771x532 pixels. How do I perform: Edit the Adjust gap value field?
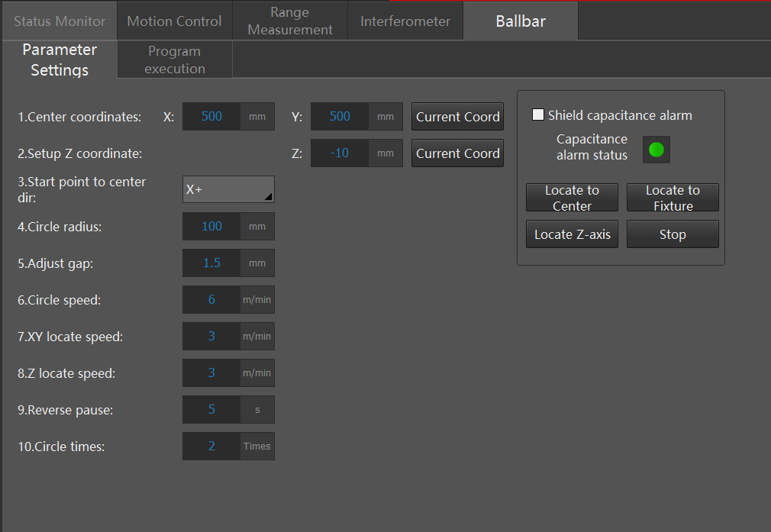coord(211,263)
